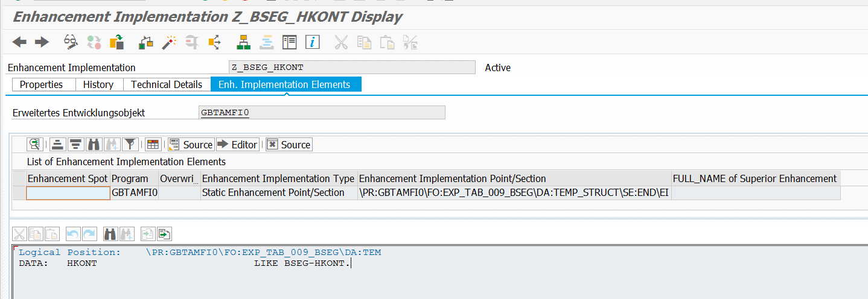Open the table layout selection icon
The height and width of the screenshot is (299, 868).
(x=153, y=145)
